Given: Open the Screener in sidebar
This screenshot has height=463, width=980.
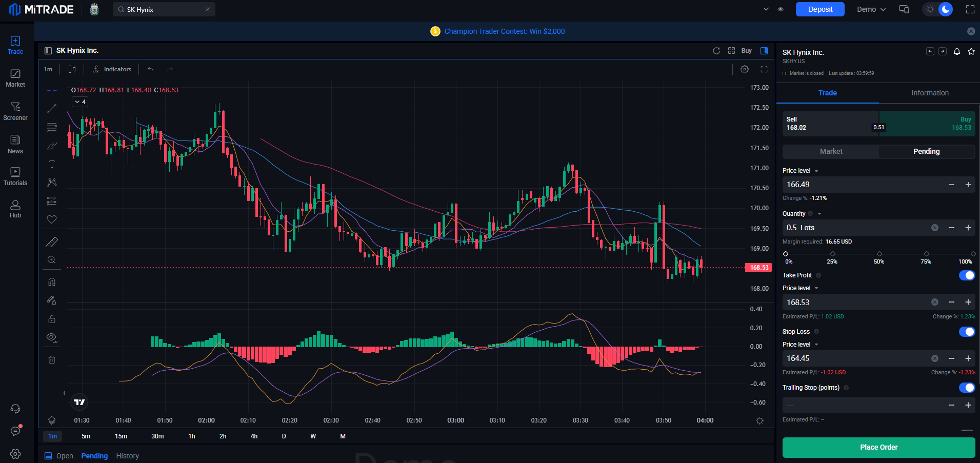Looking at the screenshot, I should (15, 111).
